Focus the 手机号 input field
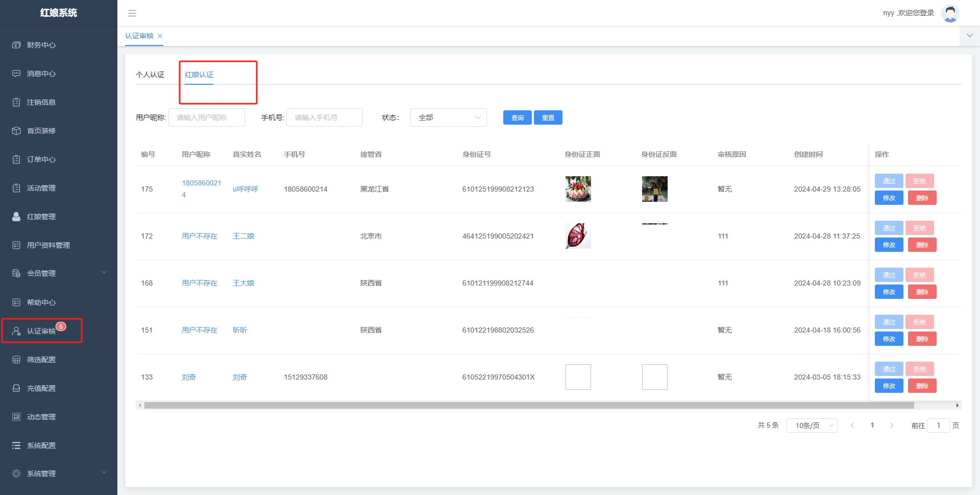Image resolution: width=980 pixels, height=495 pixels. [325, 117]
